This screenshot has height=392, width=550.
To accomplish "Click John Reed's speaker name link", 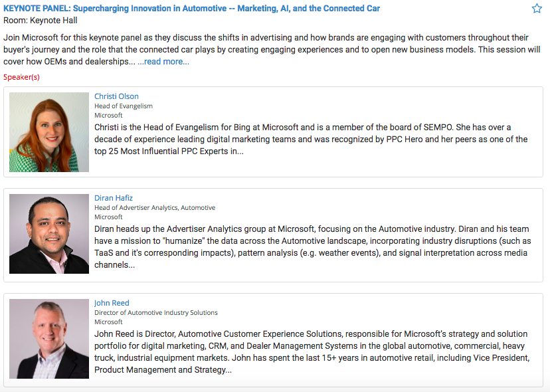I will click(x=112, y=303).
